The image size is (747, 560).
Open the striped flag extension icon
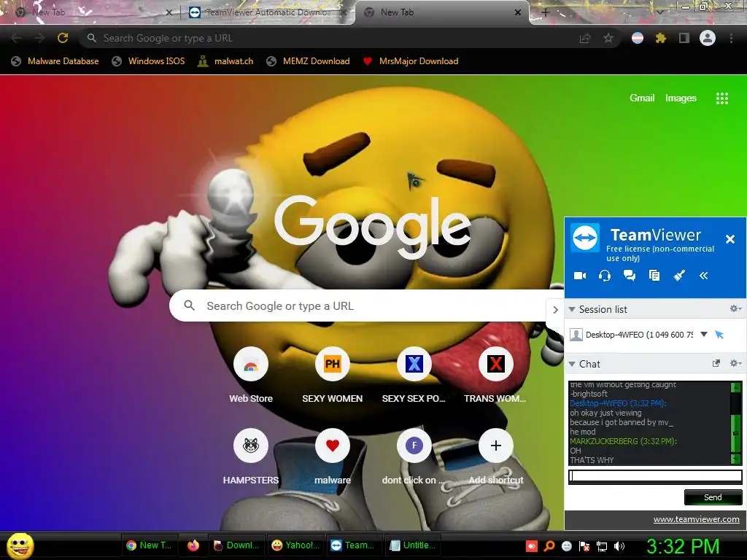point(638,38)
